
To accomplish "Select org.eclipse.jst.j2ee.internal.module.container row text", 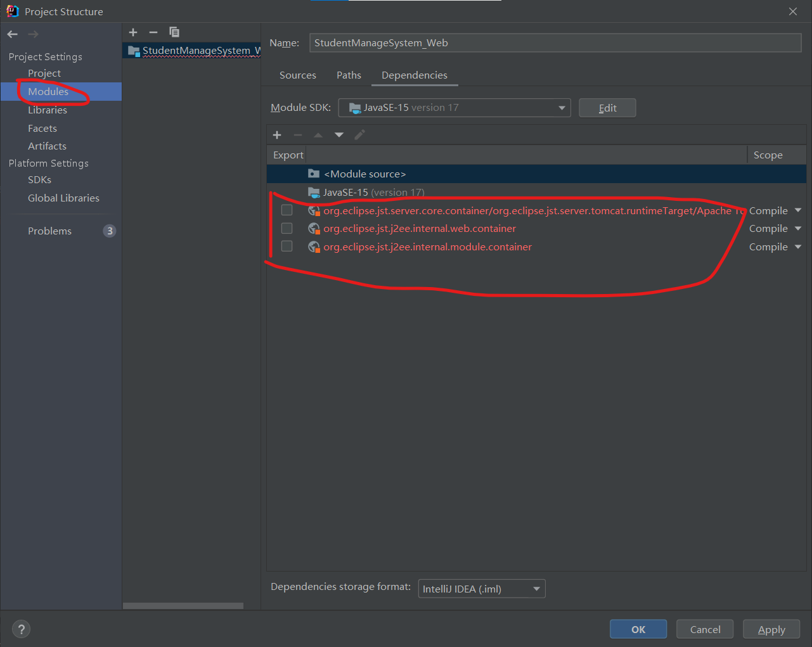I will point(427,247).
